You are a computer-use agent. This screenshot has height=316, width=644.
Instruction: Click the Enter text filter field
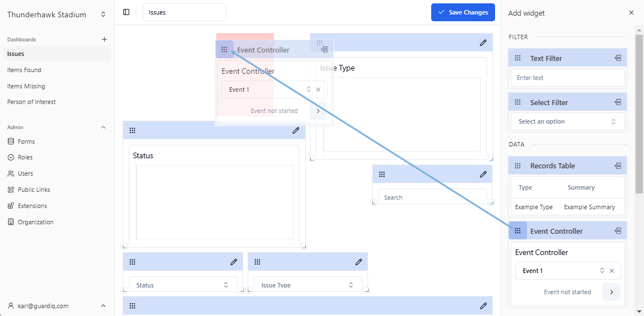click(x=567, y=78)
